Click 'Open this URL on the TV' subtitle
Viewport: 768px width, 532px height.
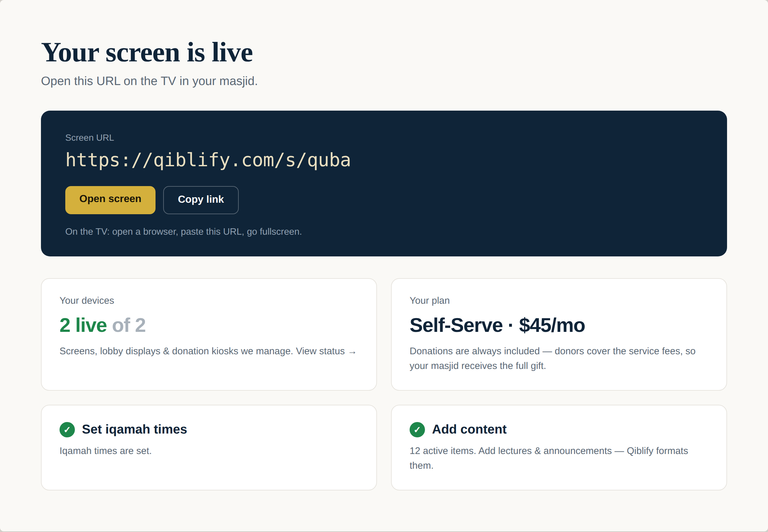click(149, 81)
